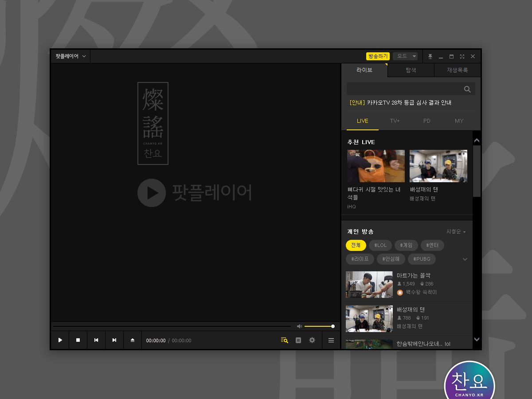532x399 pixels.
Task: Close the PotPlayer window
Action: 473,56
